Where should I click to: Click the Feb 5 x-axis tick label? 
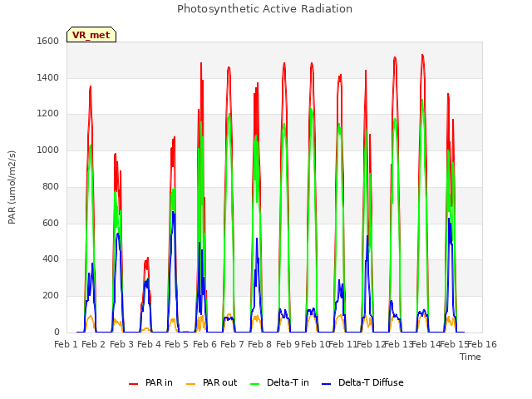[x=176, y=344]
